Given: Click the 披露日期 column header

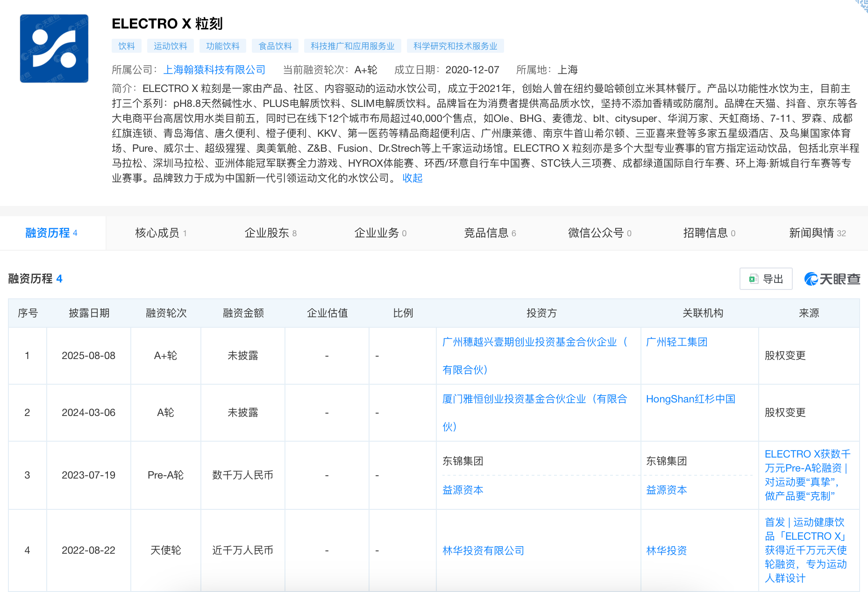Looking at the screenshot, I should pos(89,313).
